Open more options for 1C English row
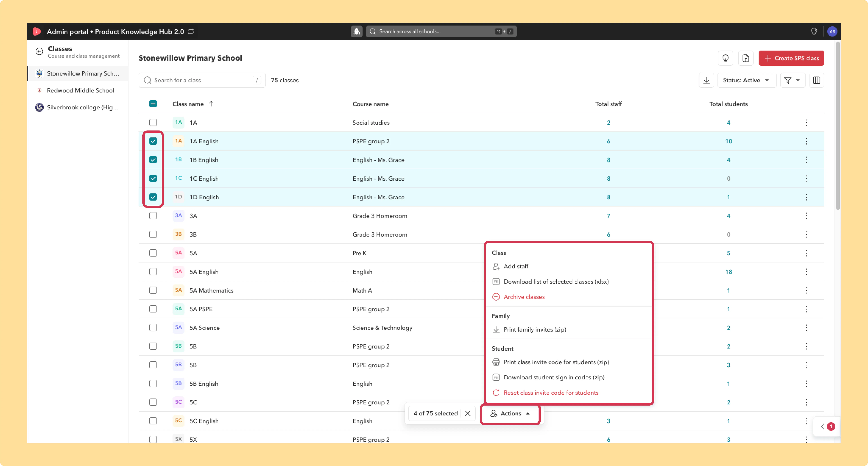This screenshot has width=868, height=466. (x=806, y=178)
